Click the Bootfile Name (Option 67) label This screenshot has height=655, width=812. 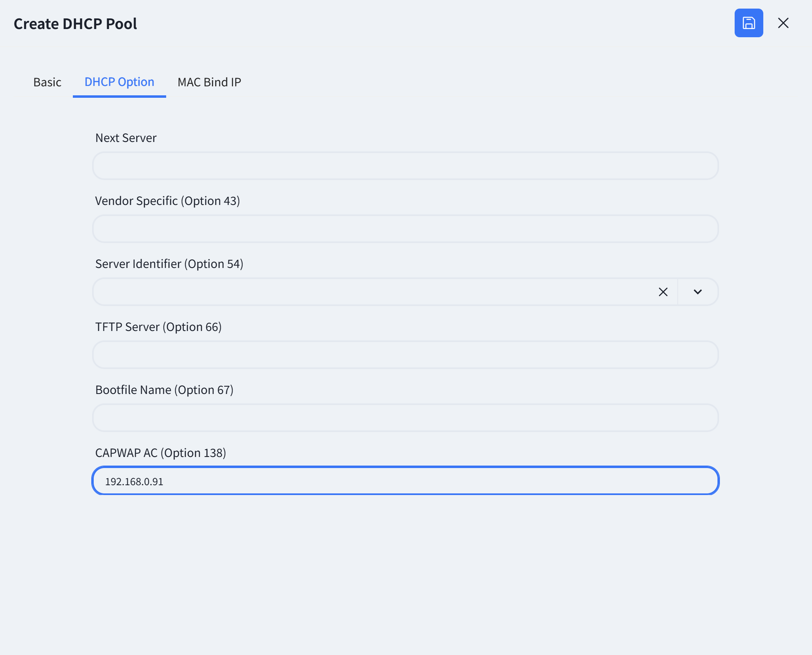coord(165,390)
